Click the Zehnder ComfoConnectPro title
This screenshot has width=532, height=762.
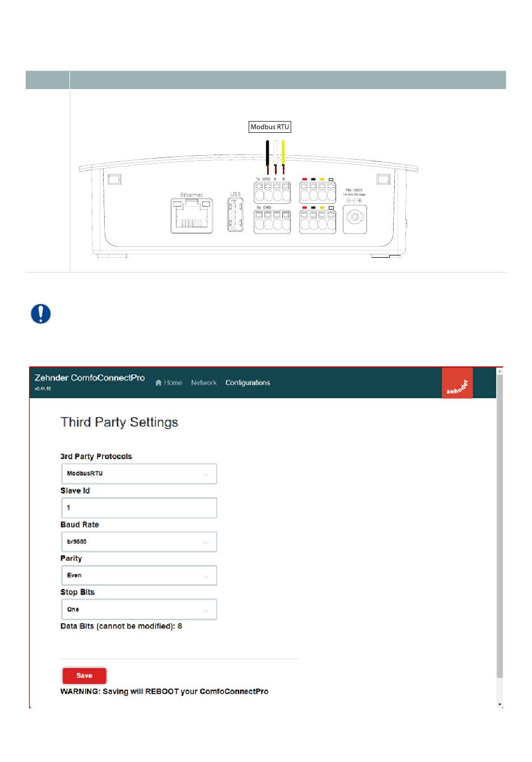[x=90, y=378]
